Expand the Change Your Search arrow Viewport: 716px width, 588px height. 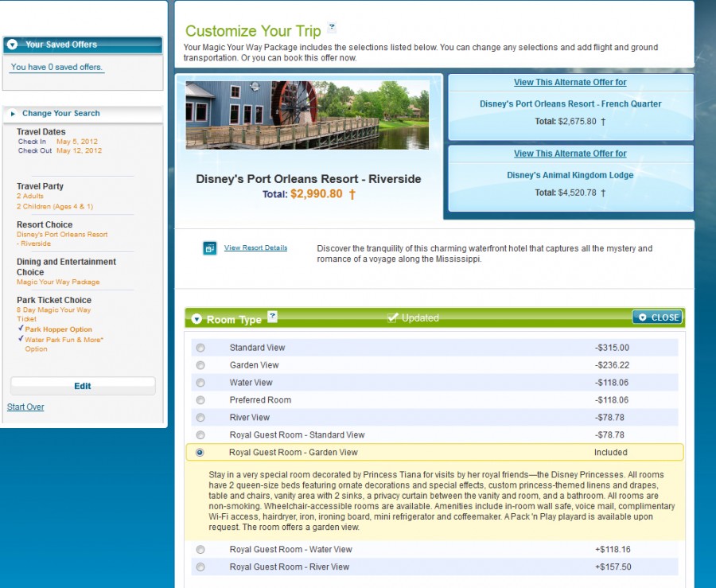click(x=14, y=114)
